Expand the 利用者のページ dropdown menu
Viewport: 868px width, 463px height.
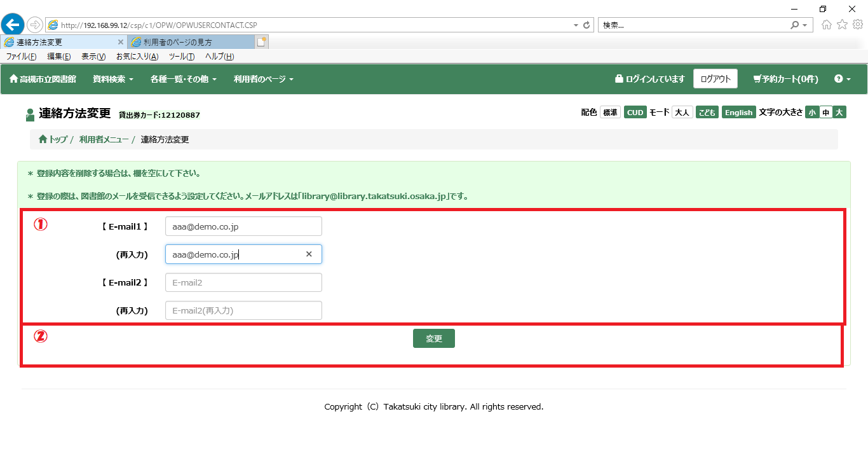263,79
